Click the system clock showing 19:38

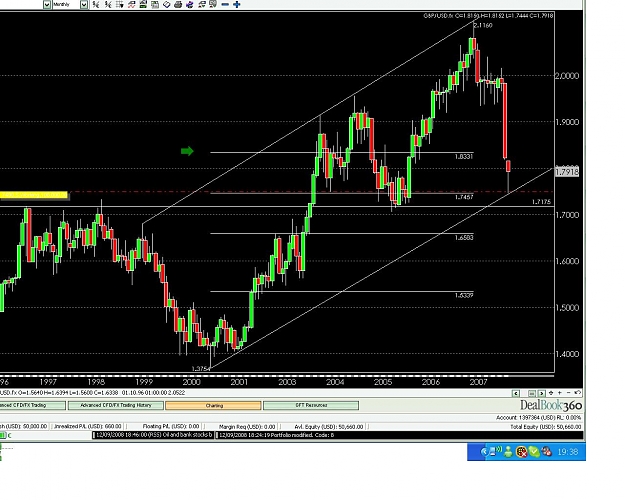point(568,452)
